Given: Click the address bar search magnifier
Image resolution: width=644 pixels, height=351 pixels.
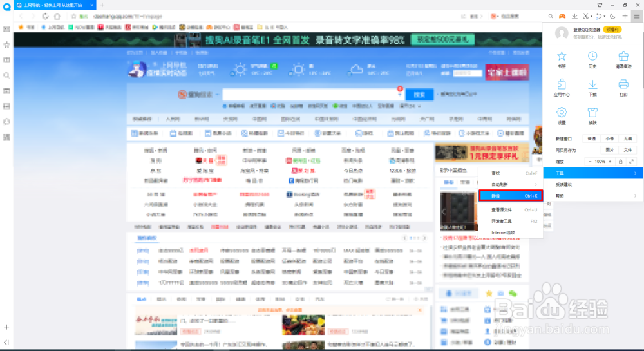Looking at the screenshot, I should tap(551, 16).
